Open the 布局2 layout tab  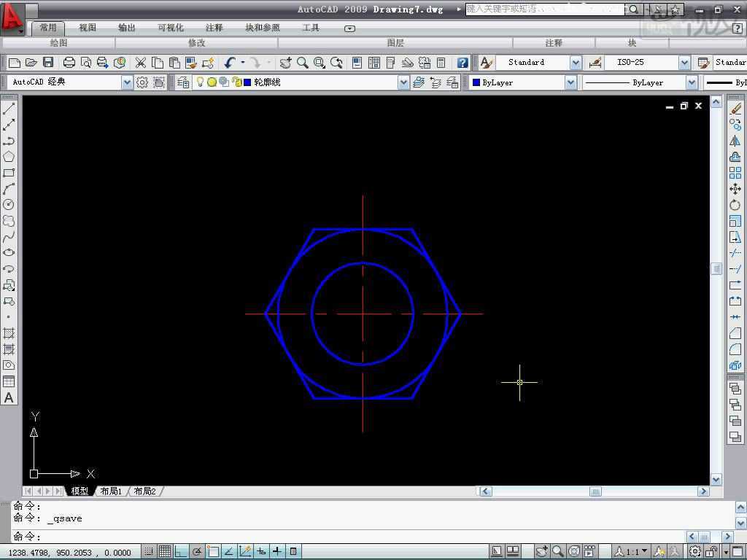pyautogui.click(x=145, y=491)
